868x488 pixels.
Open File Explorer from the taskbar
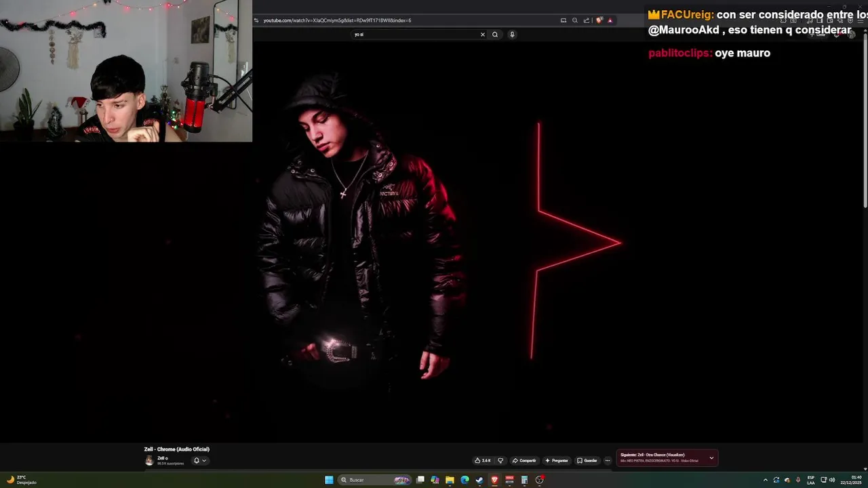pos(450,480)
